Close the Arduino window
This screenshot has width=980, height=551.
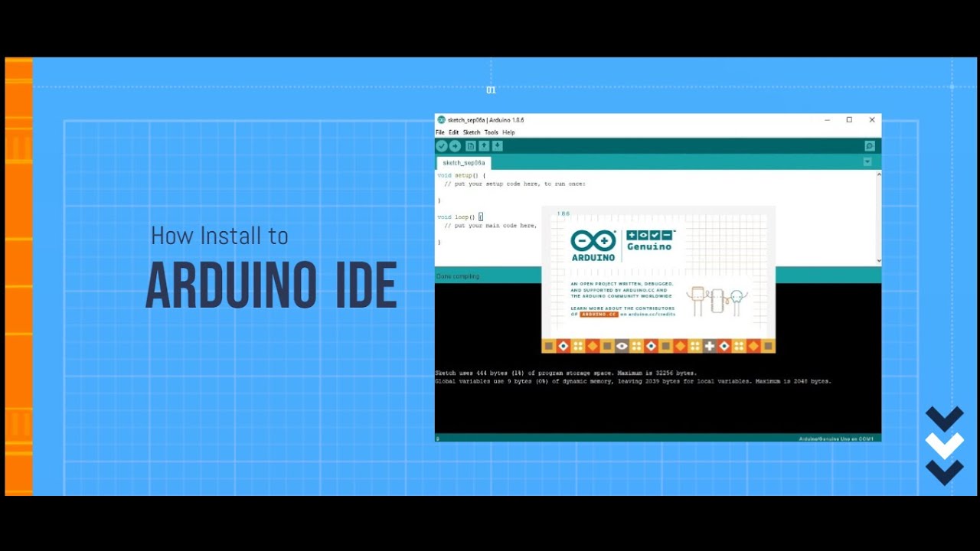pos(871,120)
